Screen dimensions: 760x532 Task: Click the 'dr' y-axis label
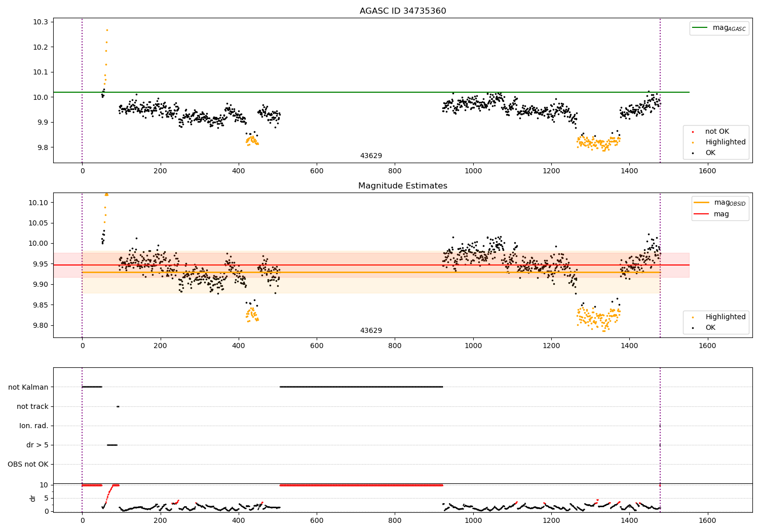[33, 498]
